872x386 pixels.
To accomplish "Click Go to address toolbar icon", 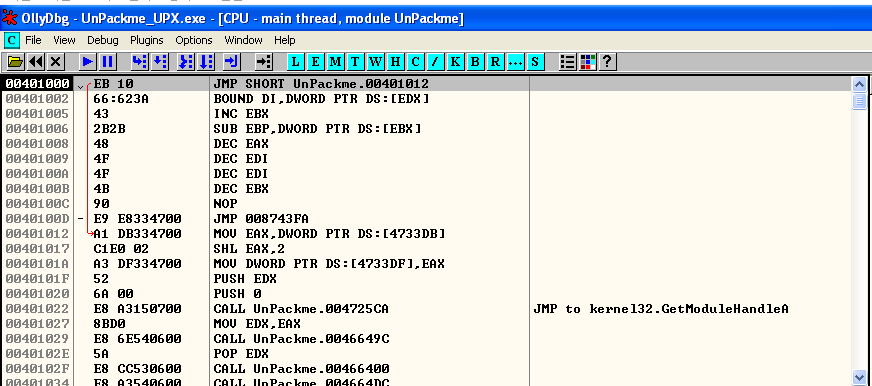I will click(264, 62).
